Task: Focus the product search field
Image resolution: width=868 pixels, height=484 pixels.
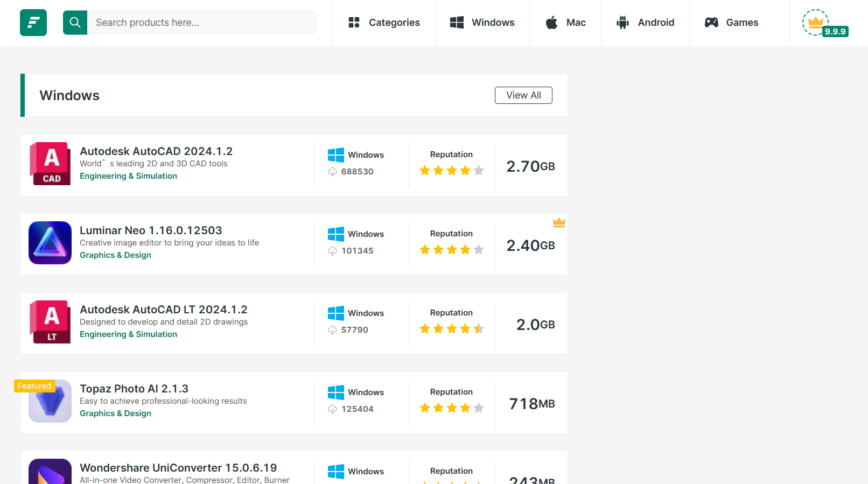Action: pos(202,23)
